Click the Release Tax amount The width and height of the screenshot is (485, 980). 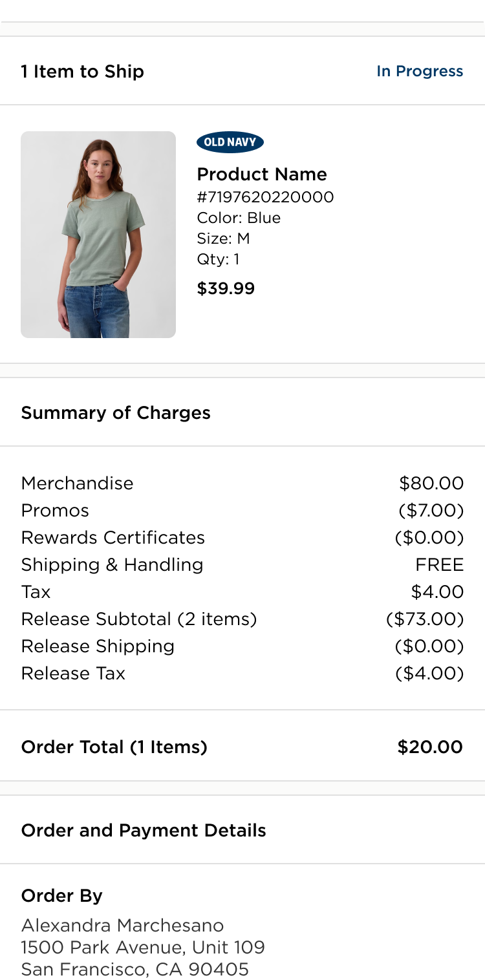pyautogui.click(x=429, y=674)
